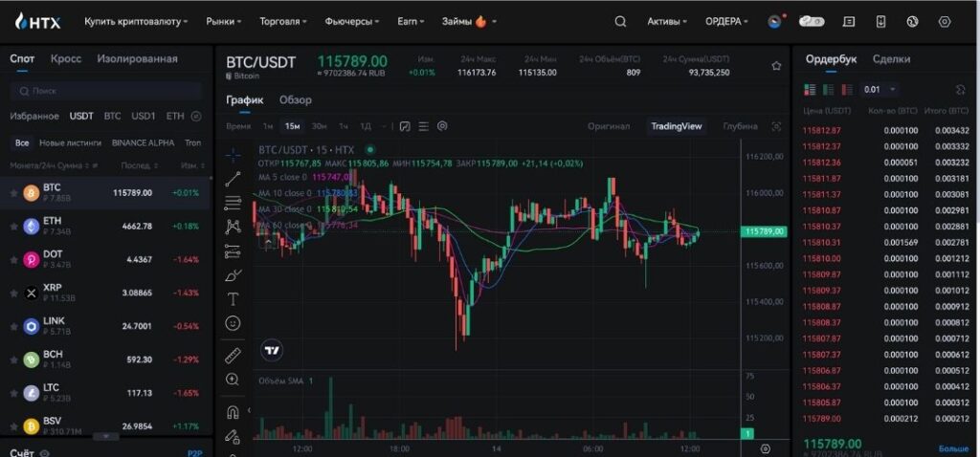The height and width of the screenshot is (457, 980).
Task: Switch to the Сделки tab
Action: pos(891,59)
